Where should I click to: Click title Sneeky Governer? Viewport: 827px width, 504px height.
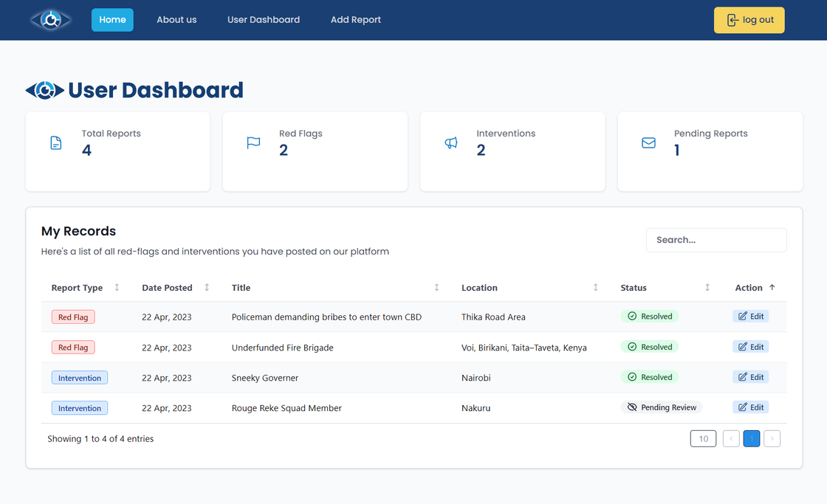point(265,378)
